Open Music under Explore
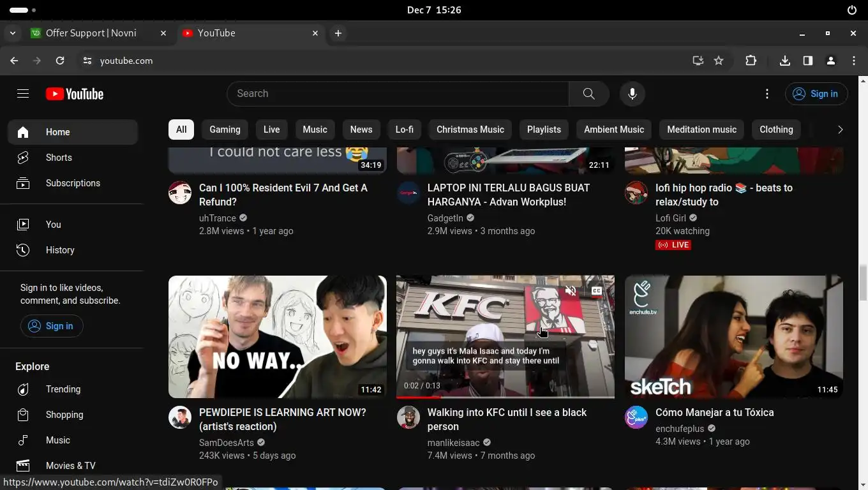Viewport: 868px width, 490px height. point(73,440)
